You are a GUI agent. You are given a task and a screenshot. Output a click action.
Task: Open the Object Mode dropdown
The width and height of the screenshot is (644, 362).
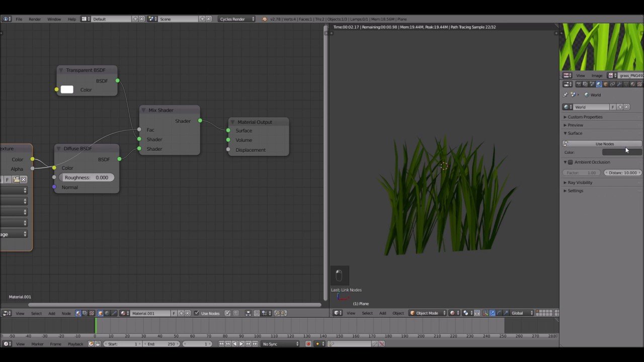[x=428, y=313]
